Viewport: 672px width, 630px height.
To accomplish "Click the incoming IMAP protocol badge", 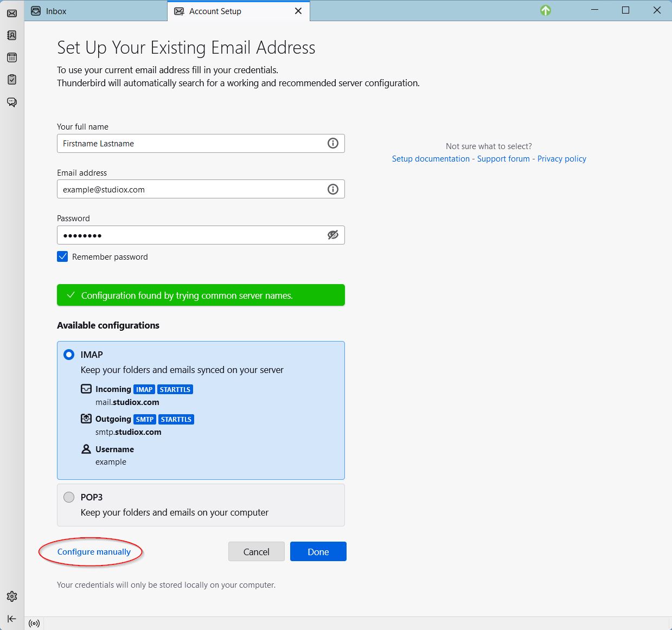I will tap(144, 389).
